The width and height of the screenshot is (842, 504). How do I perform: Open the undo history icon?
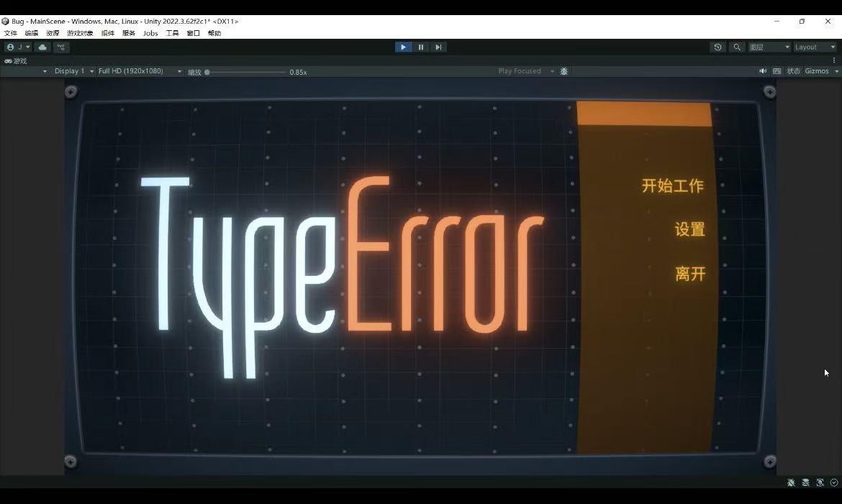pyautogui.click(x=717, y=47)
